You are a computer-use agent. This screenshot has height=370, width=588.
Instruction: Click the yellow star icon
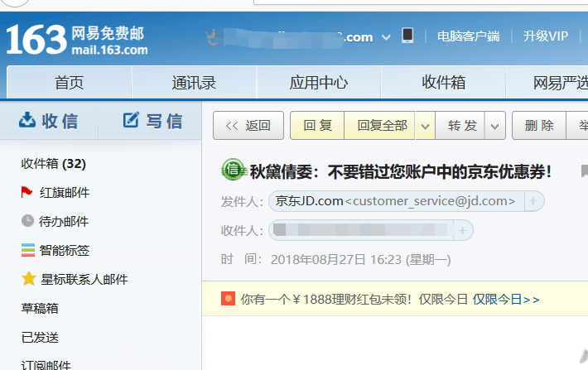click(x=28, y=278)
